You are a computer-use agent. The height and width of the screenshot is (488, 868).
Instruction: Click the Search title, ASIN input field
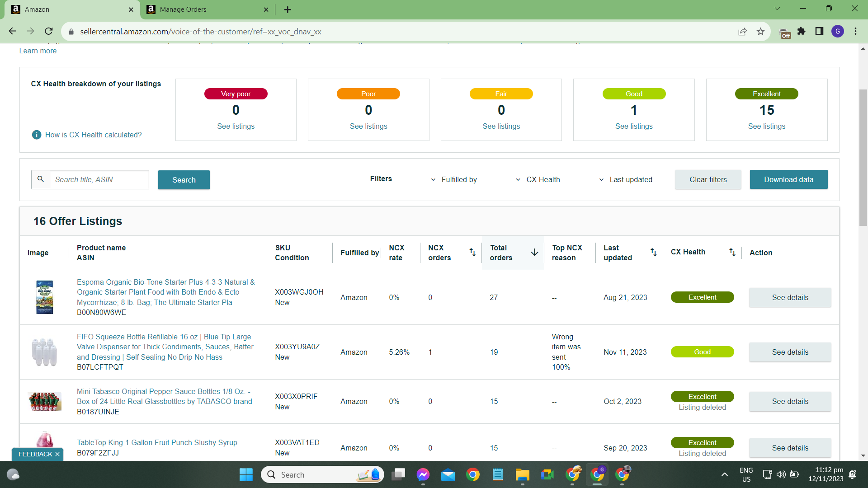pos(99,179)
